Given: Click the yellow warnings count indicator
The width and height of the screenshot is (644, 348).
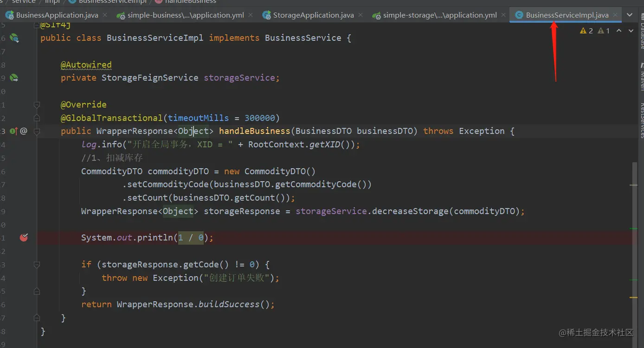Looking at the screenshot, I should coord(586,31).
